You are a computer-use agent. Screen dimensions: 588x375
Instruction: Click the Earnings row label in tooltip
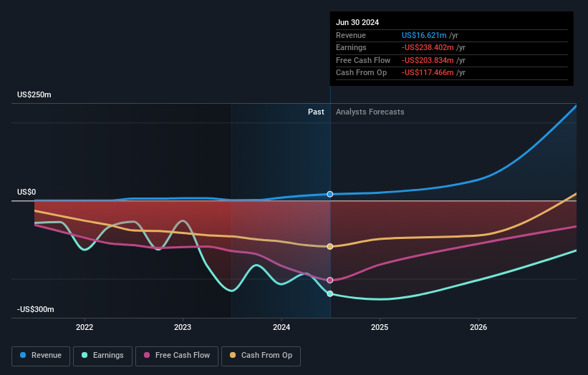pyautogui.click(x=351, y=47)
